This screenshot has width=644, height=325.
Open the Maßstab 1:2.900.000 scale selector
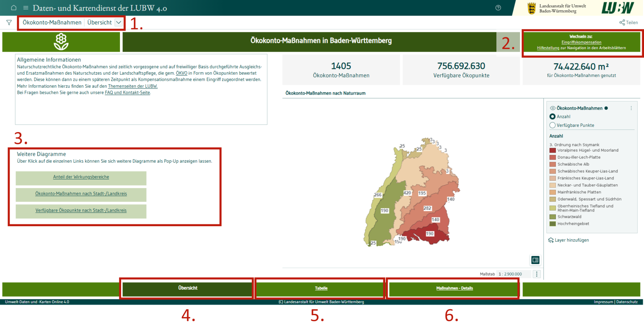point(513,274)
